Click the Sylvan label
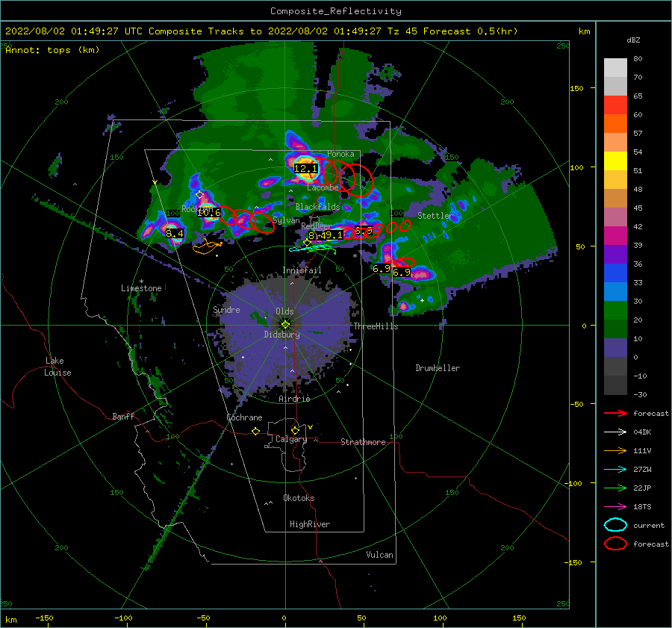Viewport: 672px width, 628px height. point(286,220)
